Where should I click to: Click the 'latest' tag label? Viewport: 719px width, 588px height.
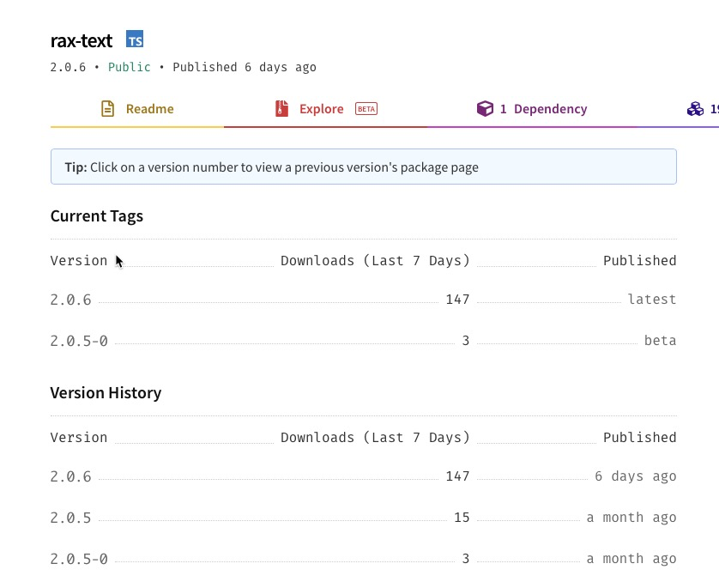(651, 300)
